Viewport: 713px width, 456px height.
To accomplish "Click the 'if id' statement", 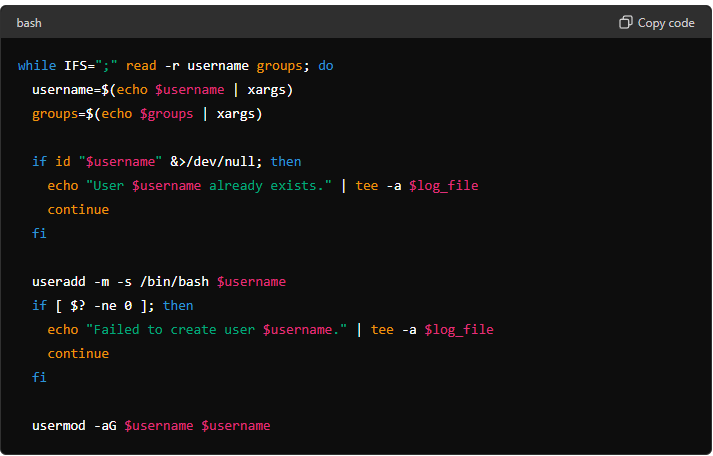I will point(51,161).
